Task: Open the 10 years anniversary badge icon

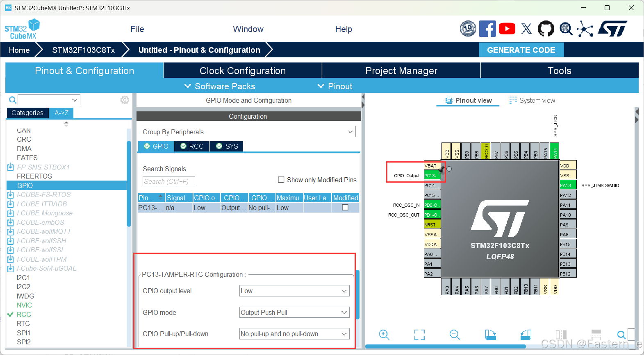Action: (x=468, y=29)
